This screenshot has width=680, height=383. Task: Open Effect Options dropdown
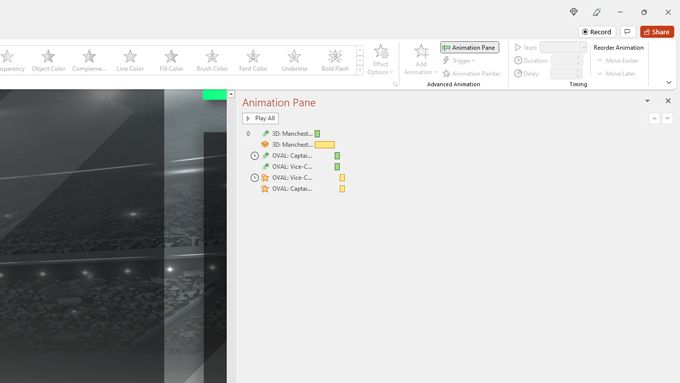(x=380, y=60)
